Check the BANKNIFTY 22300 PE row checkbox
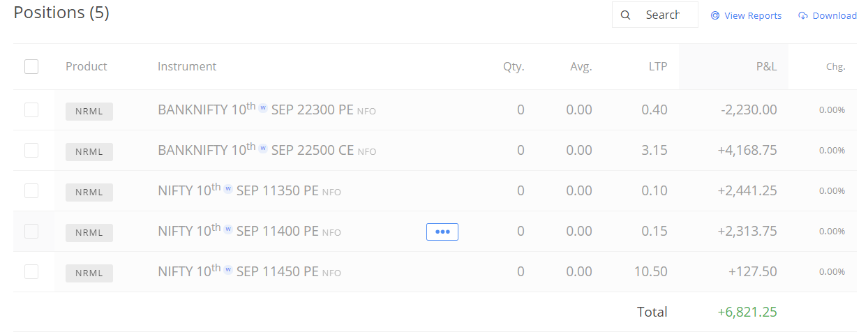 tap(31, 110)
